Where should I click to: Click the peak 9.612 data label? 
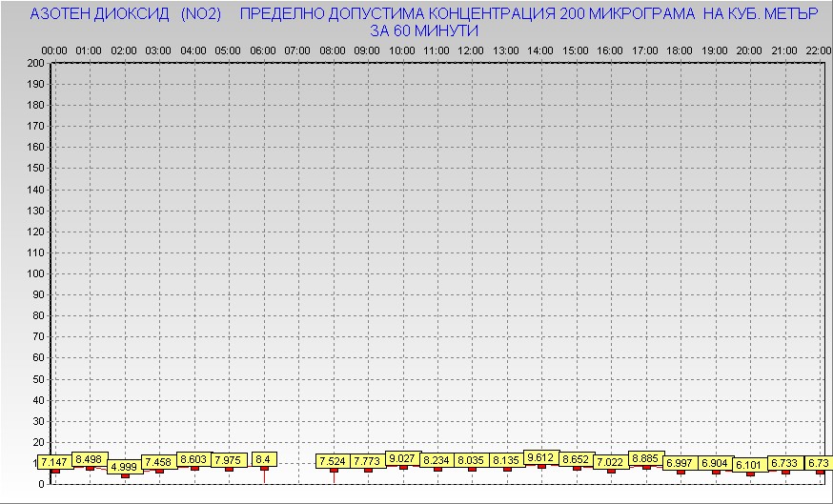pos(542,457)
